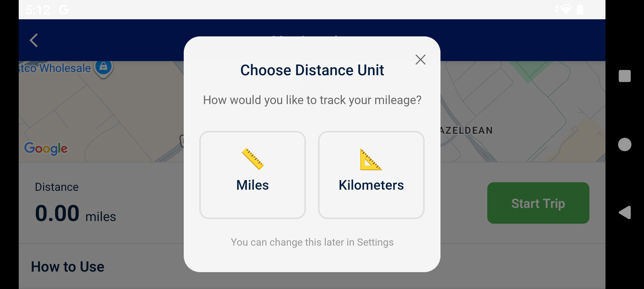Click the triangle ruler icon
This screenshot has height=289, width=644.
click(371, 159)
